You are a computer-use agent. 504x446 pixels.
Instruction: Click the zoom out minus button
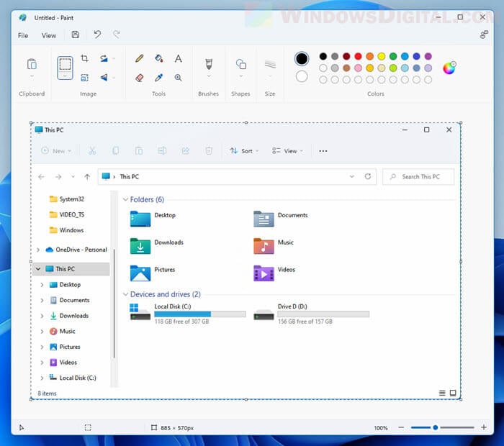401,427
